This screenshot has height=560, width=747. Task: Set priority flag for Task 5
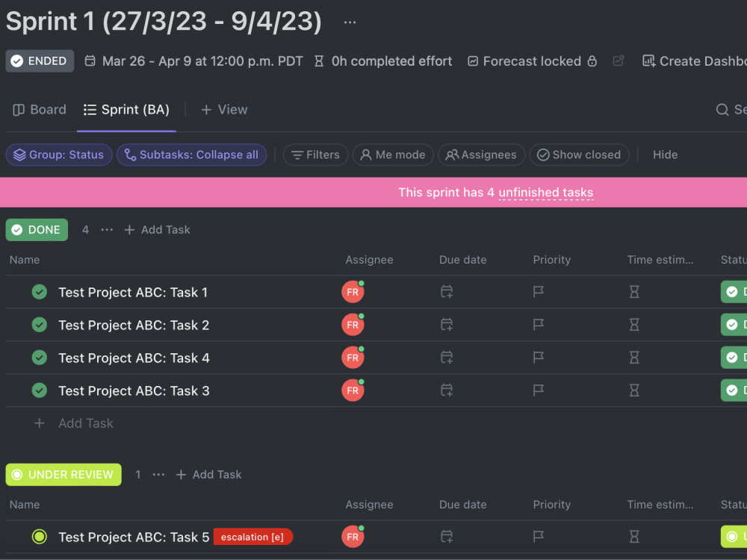(x=539, y=537)
